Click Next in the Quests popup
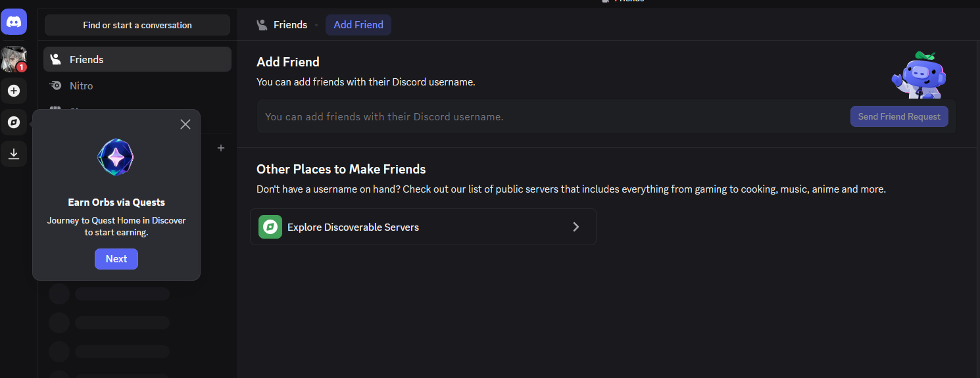The image size is (980, 378). (x=116, y=259)
